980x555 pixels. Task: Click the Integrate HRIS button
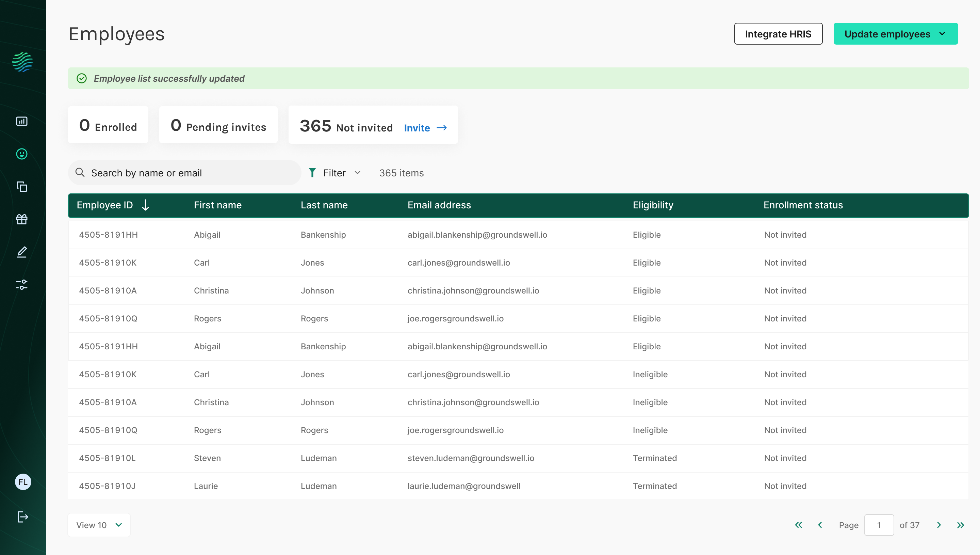(778, 34)
